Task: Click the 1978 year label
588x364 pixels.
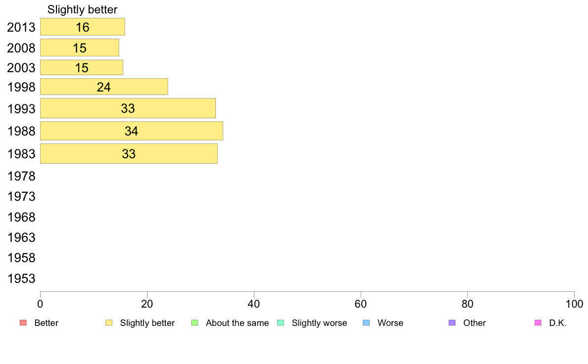Action: pyautogui.click(x=21, y=176)
